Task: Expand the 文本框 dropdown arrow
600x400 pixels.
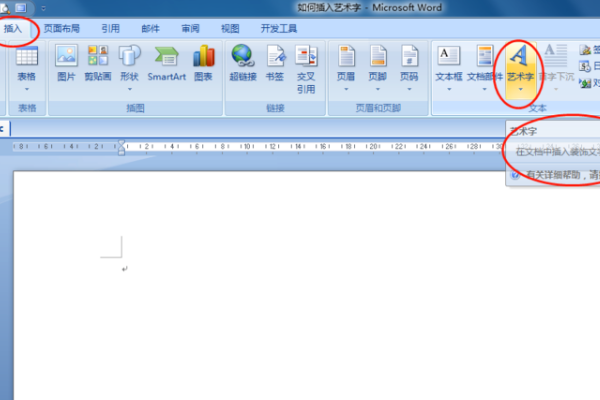Action: 449,89
